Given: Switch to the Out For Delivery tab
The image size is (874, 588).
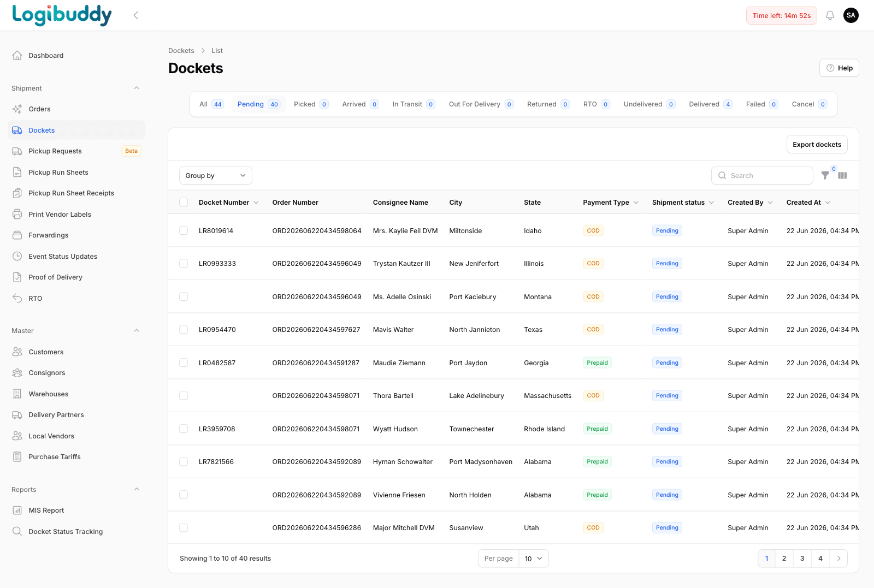Looking at the screenshot, I should pyautogui.click(x=481, y=104).
